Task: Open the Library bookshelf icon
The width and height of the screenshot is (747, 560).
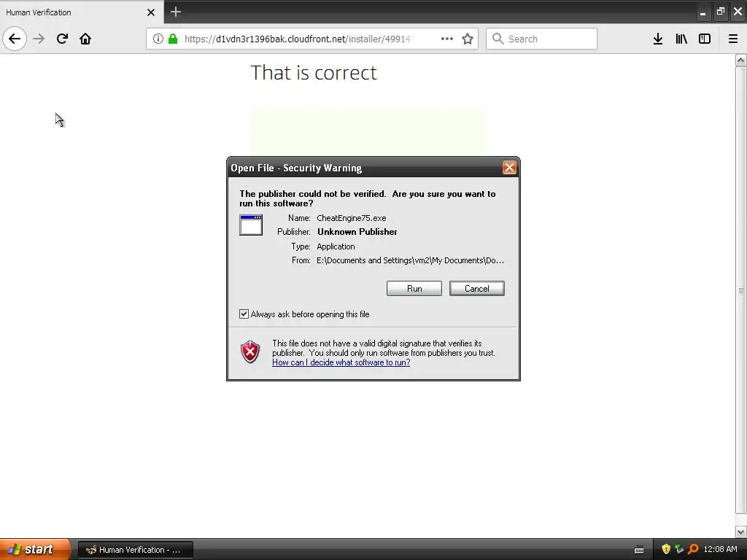Action: (x=681, y=39)
